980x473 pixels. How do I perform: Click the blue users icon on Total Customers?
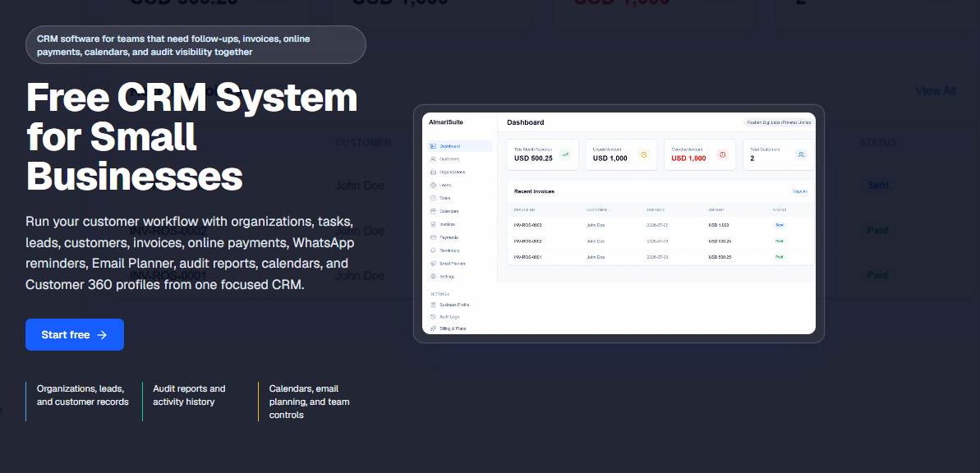(801, 154)
